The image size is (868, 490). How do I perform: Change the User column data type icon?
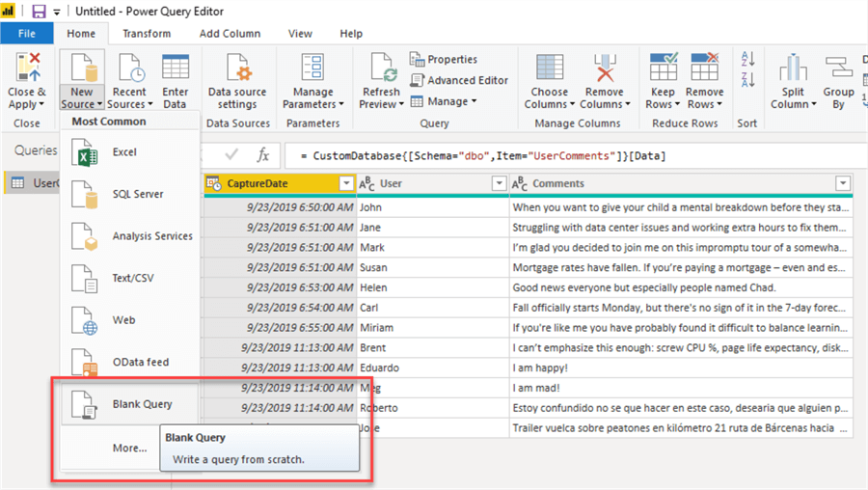pos(366,183)
